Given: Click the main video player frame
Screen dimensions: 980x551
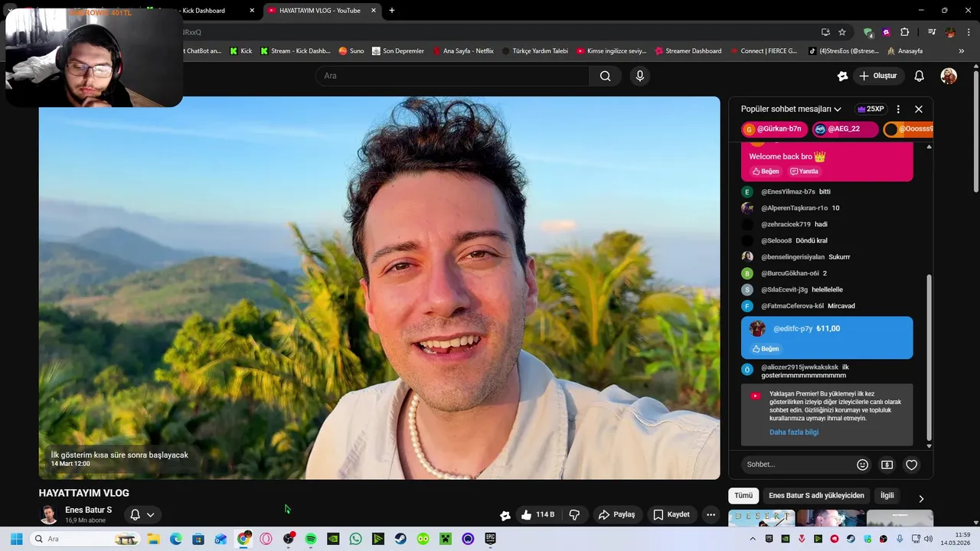Looking at the screenshot, I should 379,288.
